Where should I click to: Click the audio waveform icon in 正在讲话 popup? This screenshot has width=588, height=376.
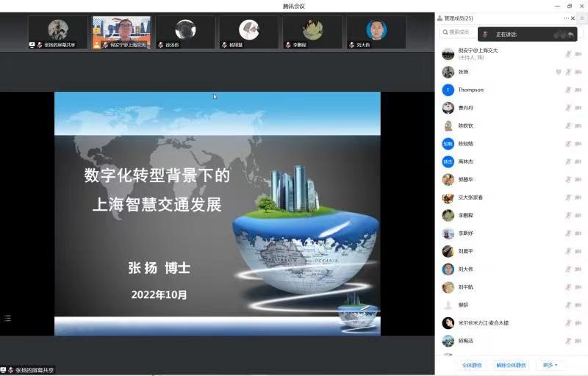559,34
